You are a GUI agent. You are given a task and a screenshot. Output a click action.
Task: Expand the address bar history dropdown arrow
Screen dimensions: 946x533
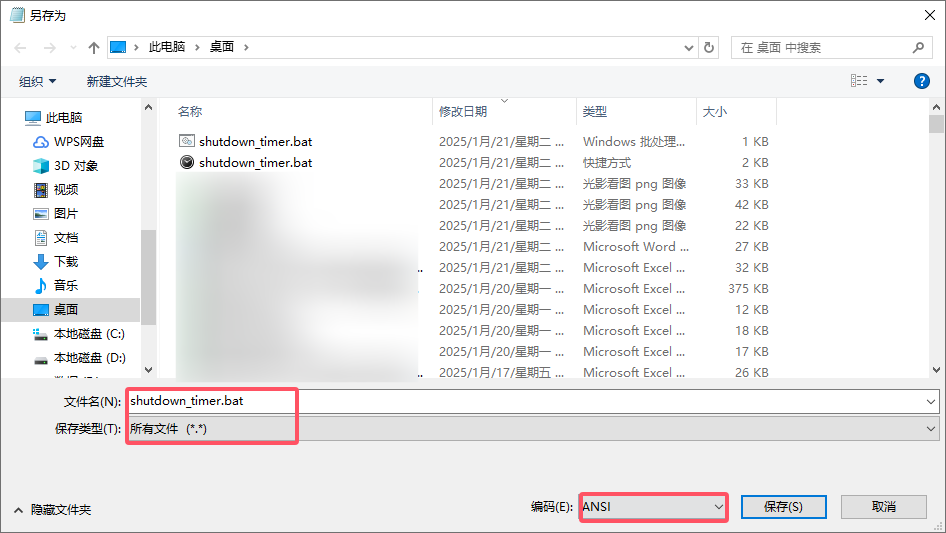(688, 47)
